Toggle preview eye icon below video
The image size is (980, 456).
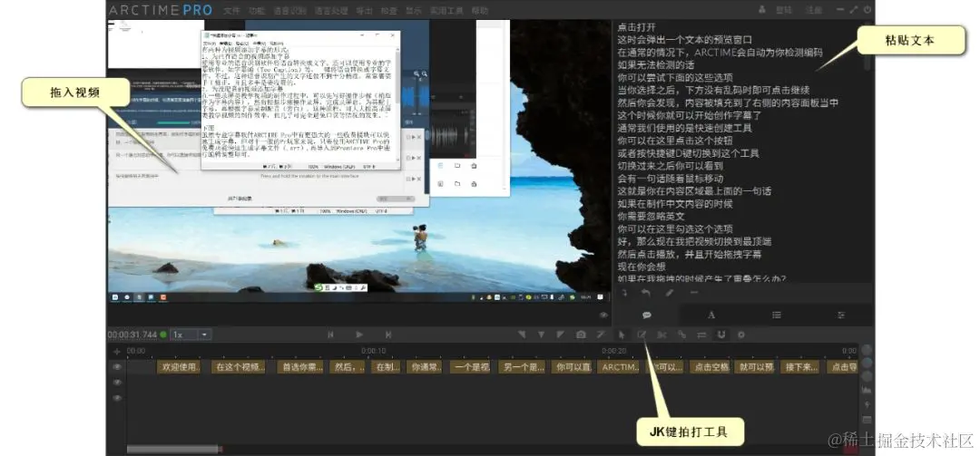tap(604, 315)
